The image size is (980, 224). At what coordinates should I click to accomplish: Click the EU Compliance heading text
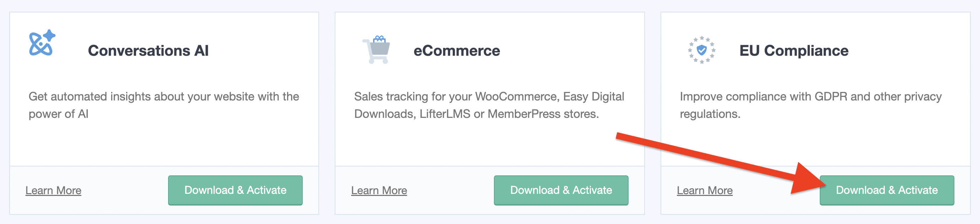coord(793,50)
